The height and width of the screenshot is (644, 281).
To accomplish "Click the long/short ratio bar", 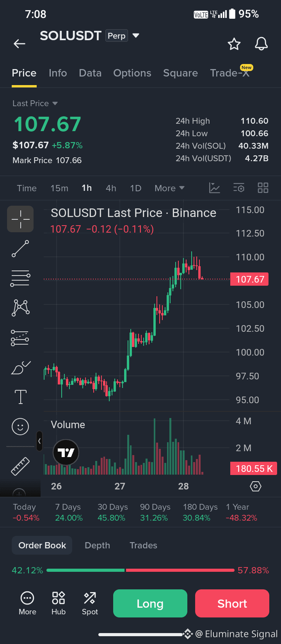I will click(140, 570).
